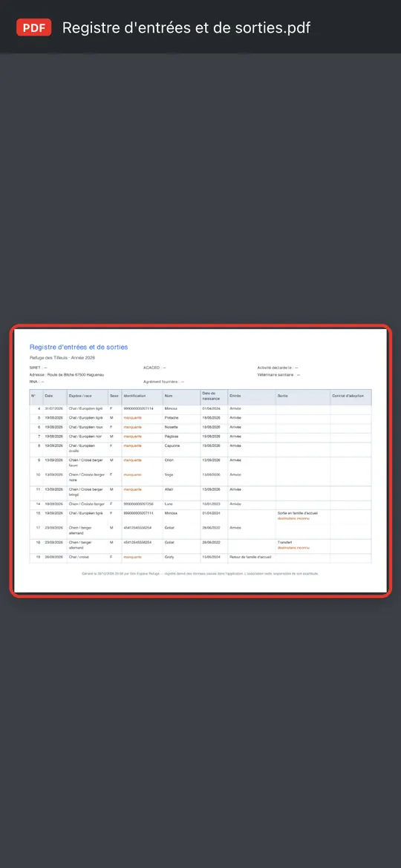The height and width of the screenshot is (868, 401).
Task: Select the name cell Mimoux
Action: 171,408
